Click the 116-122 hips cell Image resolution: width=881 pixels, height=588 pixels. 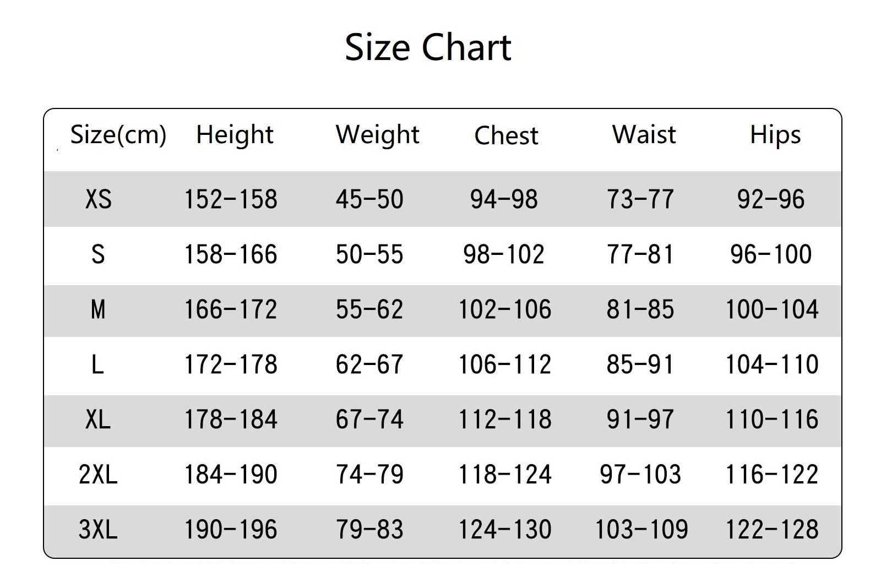coord(772,475)
